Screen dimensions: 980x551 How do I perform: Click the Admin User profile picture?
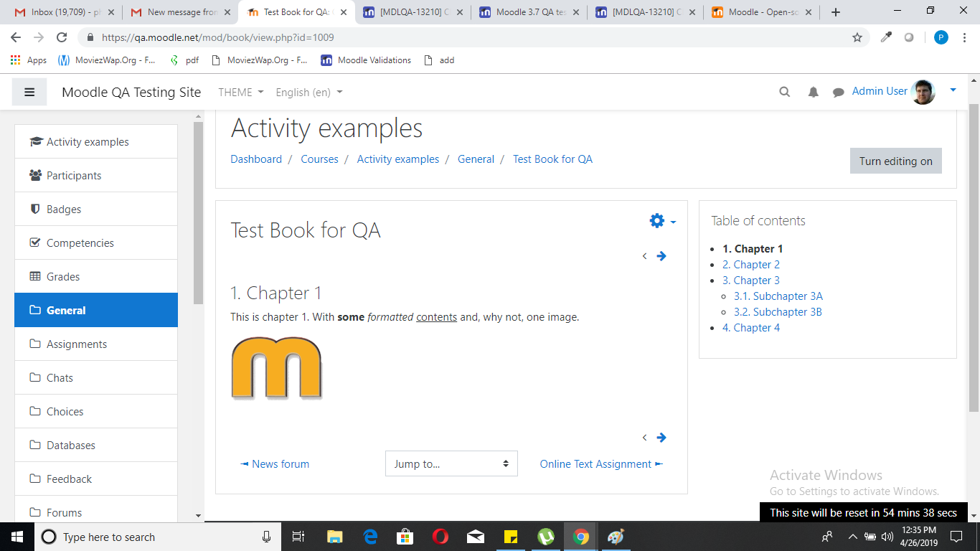[923, 92]
